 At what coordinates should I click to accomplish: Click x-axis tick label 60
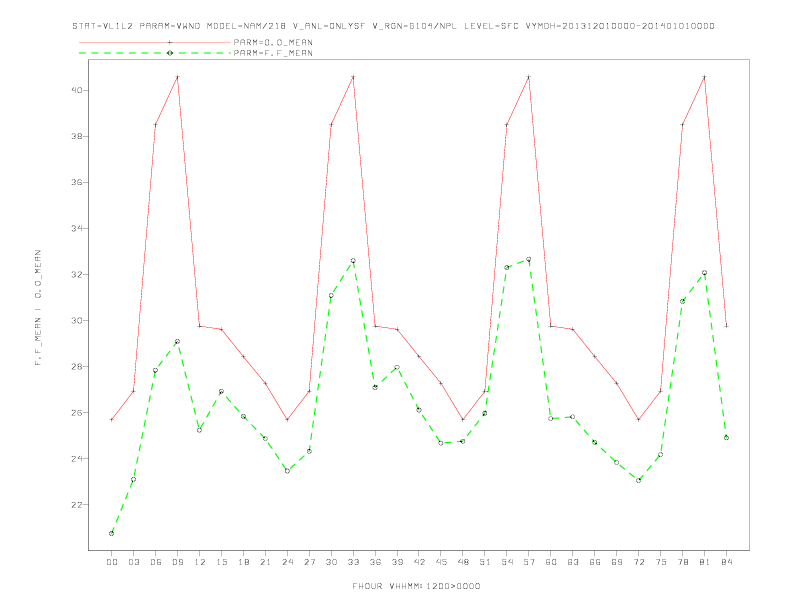[551, 562]
